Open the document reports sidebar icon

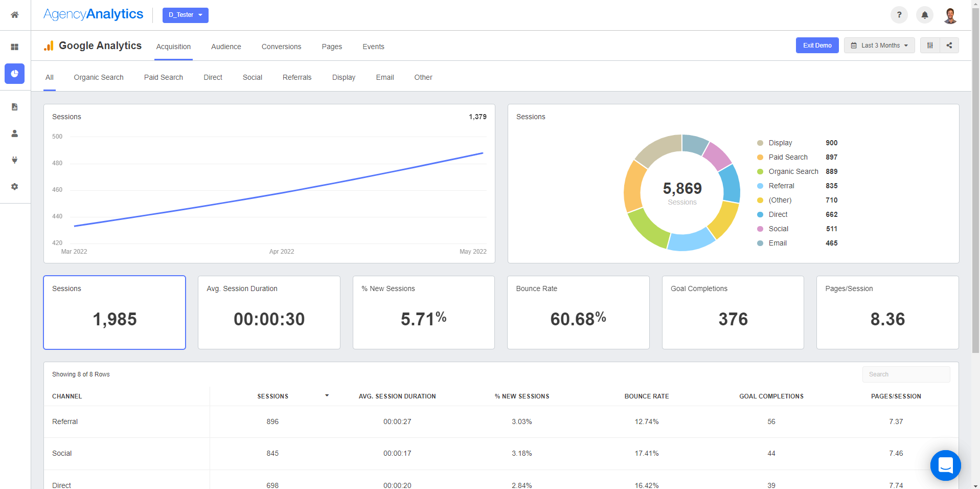click(15, 107)
